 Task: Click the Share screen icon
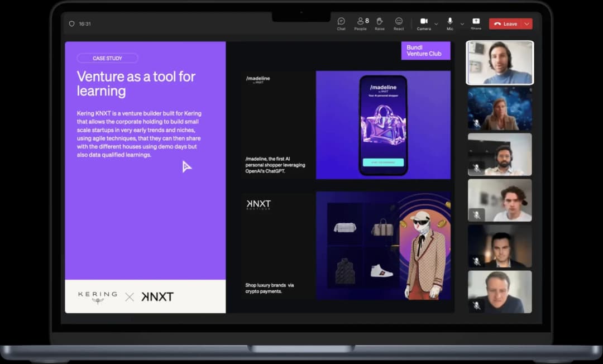pyautogui.click(x=476, y=23)
